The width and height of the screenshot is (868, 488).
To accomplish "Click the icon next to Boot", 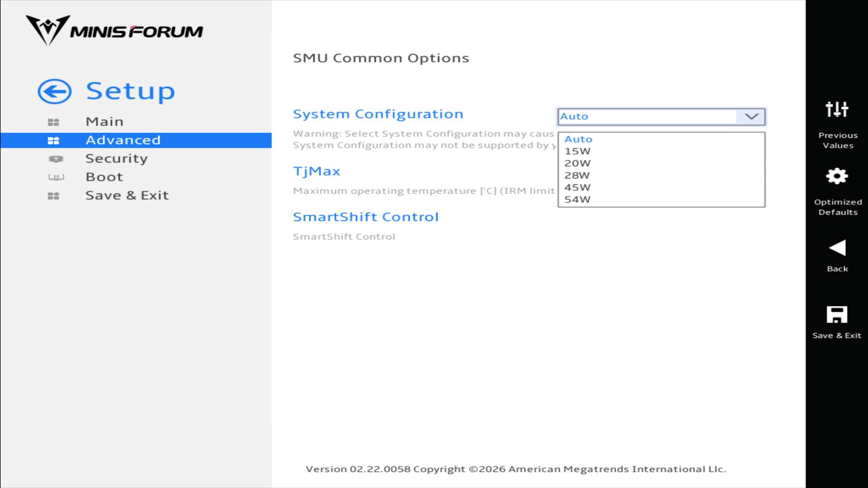I will pyautogui.click(x=56, y=177).
